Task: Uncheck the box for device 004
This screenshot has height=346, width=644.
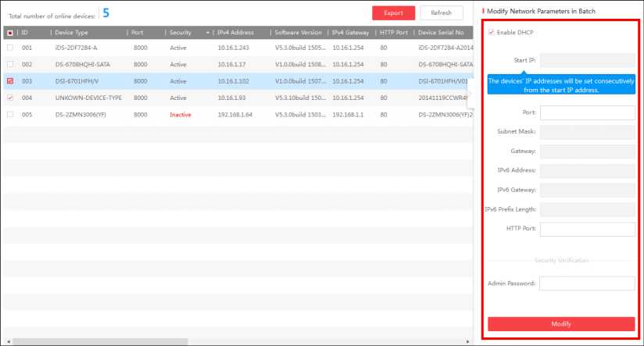Action: (9, 98)
